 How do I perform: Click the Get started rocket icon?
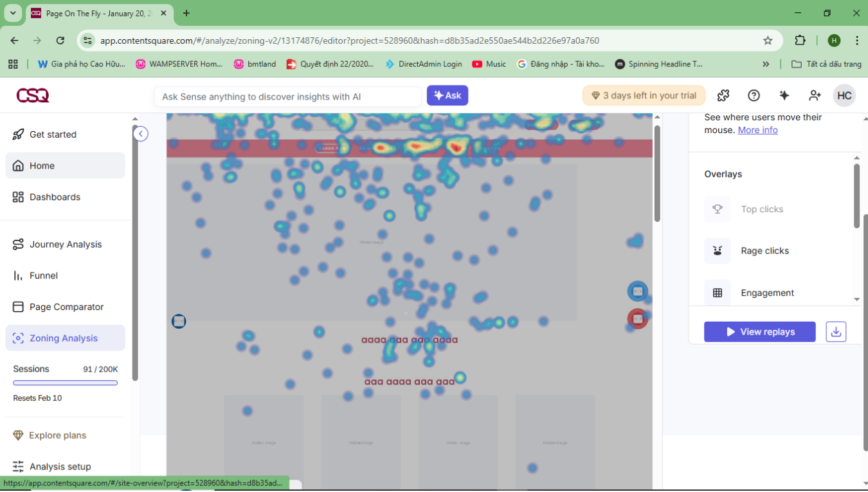18,134
